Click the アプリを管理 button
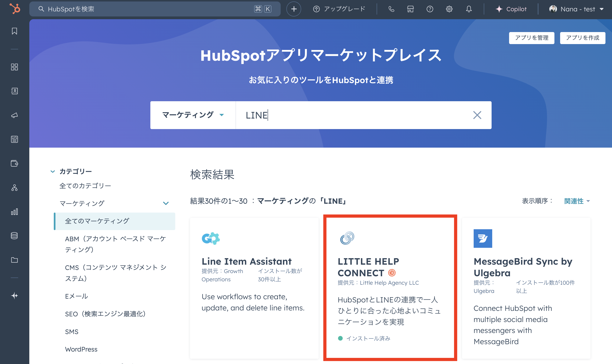Viewport: 612px width, 364px height. click(x=531, y=38)
